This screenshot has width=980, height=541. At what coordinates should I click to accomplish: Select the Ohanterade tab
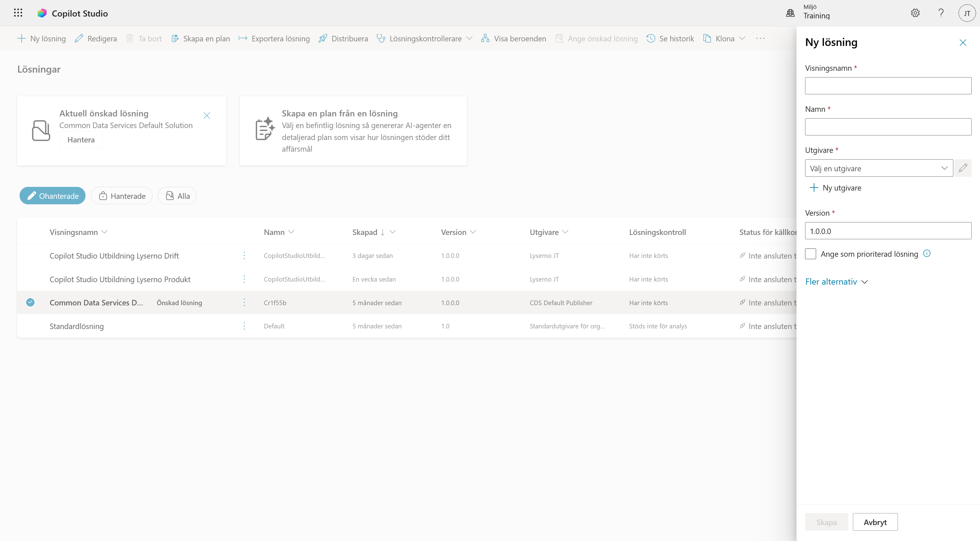coord(52,195)
